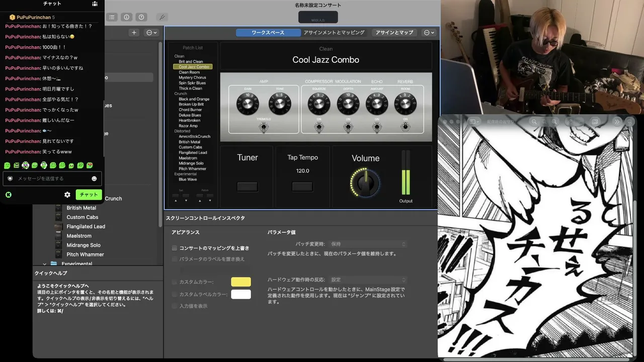Select Midrange Solo in sidebar list
644x362 pixels.
(x=84, y=245)
